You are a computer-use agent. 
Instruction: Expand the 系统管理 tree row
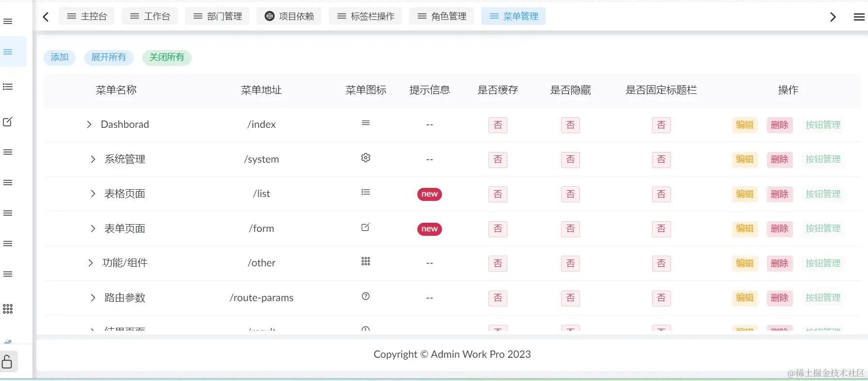tap(93, 159)
